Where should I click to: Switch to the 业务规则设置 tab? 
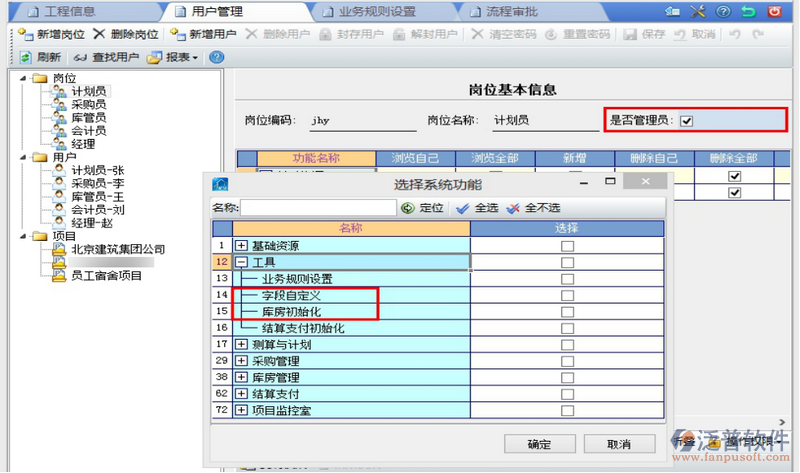pyautogui.click(x=375, y=12)
